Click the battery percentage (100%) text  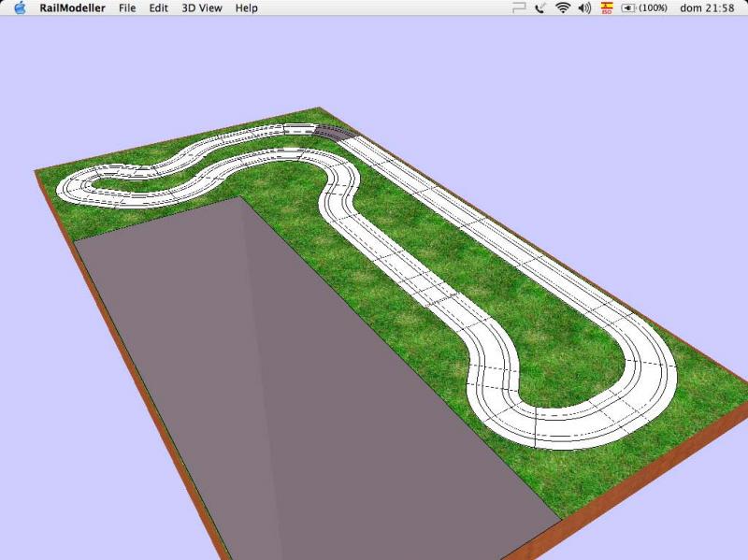pos(653,7)
